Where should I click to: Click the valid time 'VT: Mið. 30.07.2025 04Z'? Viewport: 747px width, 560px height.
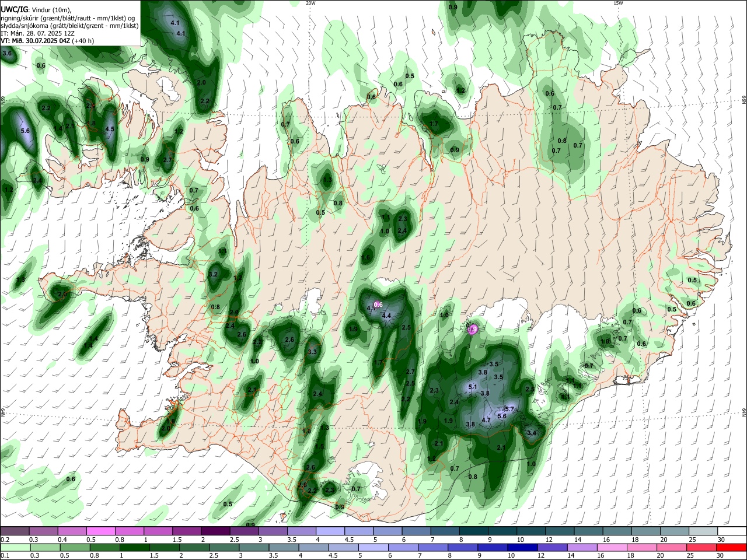click(36, 41)
